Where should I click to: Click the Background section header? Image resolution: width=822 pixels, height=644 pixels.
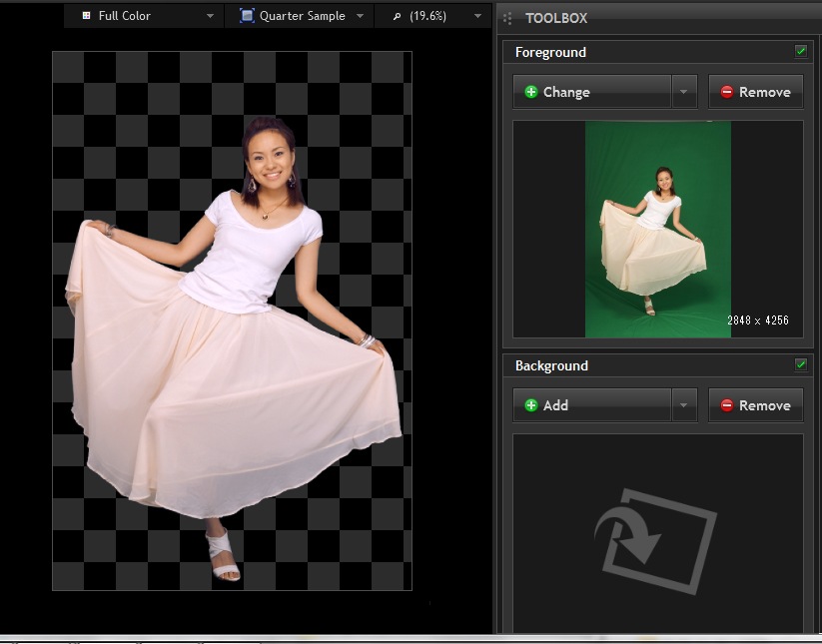[x=551, y=365]
